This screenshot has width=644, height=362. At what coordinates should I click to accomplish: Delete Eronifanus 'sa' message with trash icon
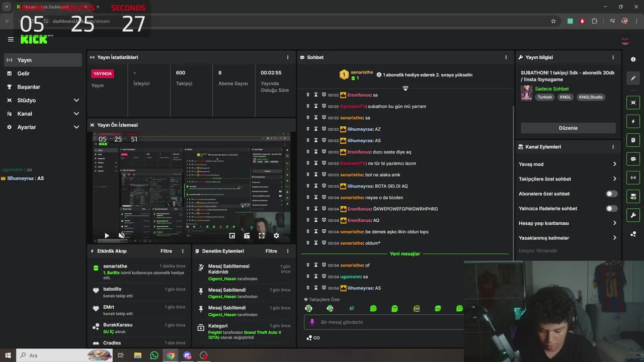(308, 95)
